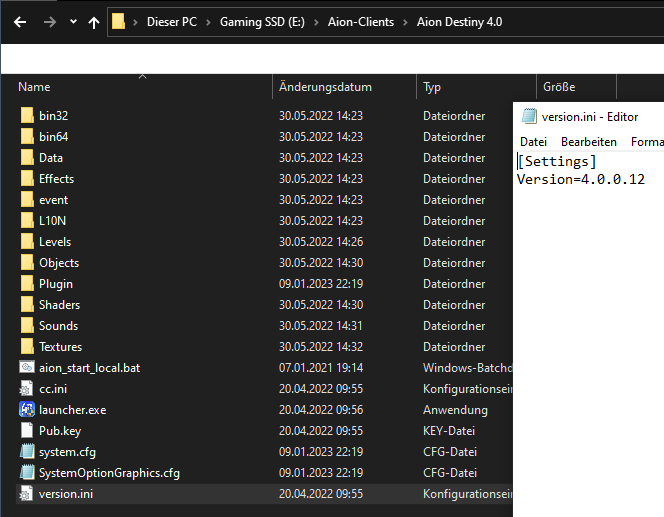Click Sounds date 30.05.2022 14:31
The height and width of the screenshot is (517, 664).
point(321,326)
